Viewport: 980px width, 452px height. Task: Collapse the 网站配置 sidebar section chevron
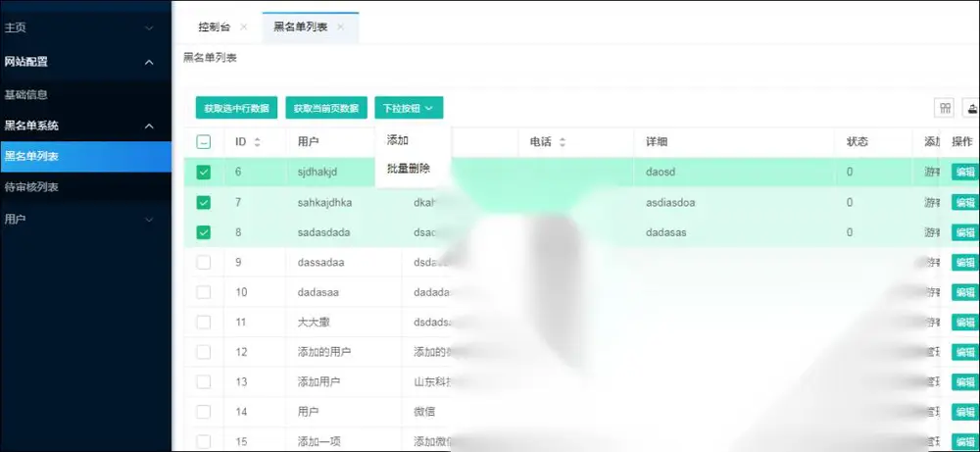click(x=149, y=62)
